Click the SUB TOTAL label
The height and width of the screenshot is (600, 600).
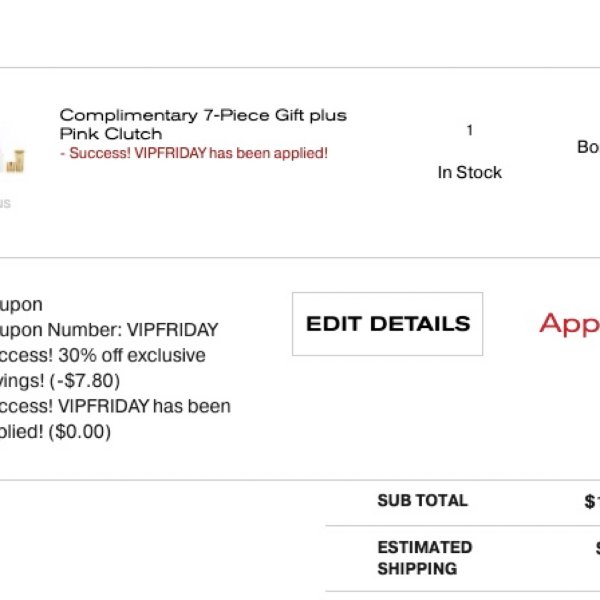pos(422,501)
